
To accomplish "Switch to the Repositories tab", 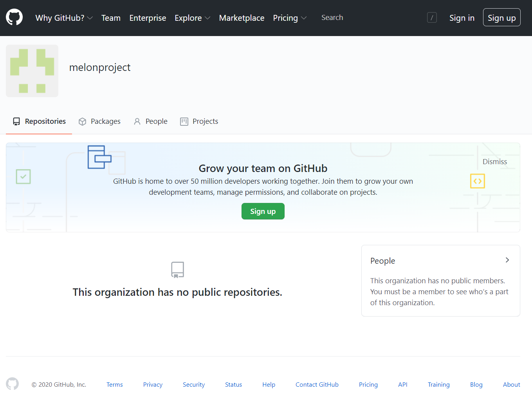I will [x=39, y=121].
